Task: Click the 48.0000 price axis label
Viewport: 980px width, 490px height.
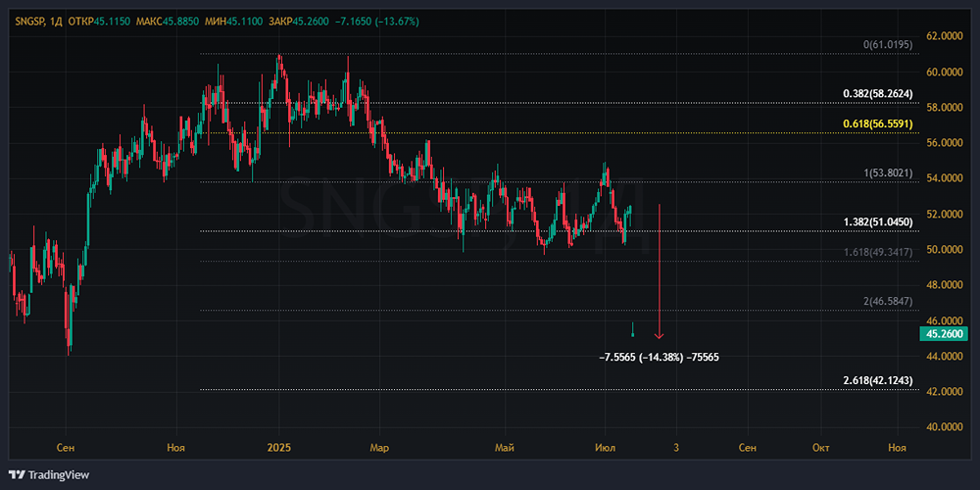Action: click(x=944, y=285)
